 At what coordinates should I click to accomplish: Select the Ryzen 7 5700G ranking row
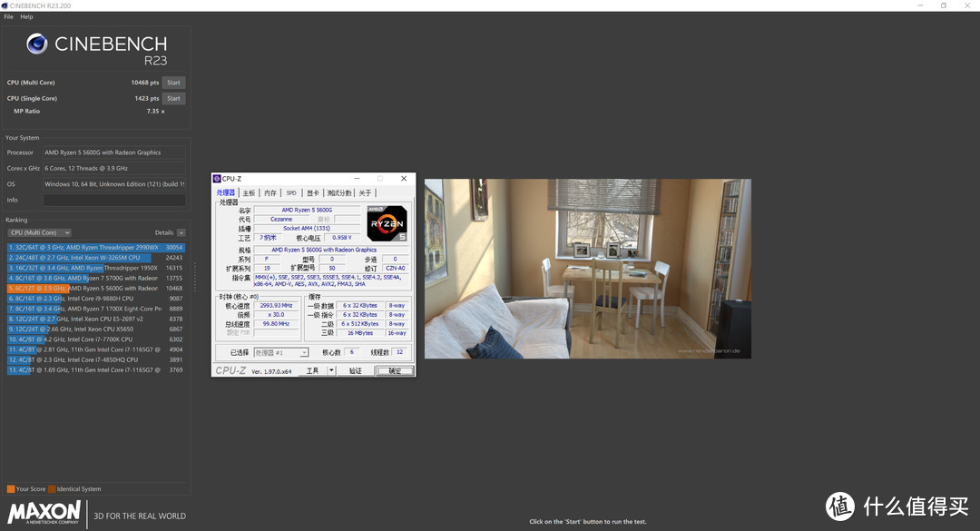tap(95, 279)
